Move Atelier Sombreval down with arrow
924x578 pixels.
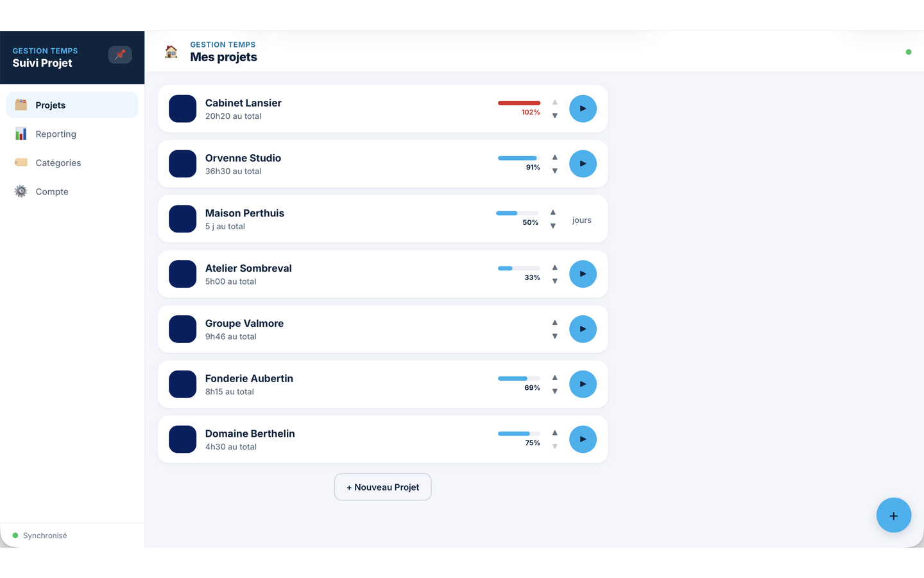[555, 281]
